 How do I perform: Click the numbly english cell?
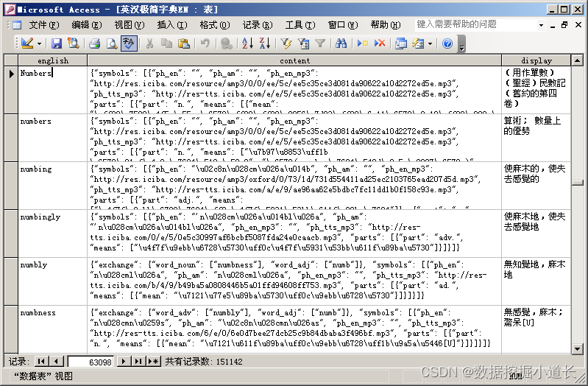[53, 281]
